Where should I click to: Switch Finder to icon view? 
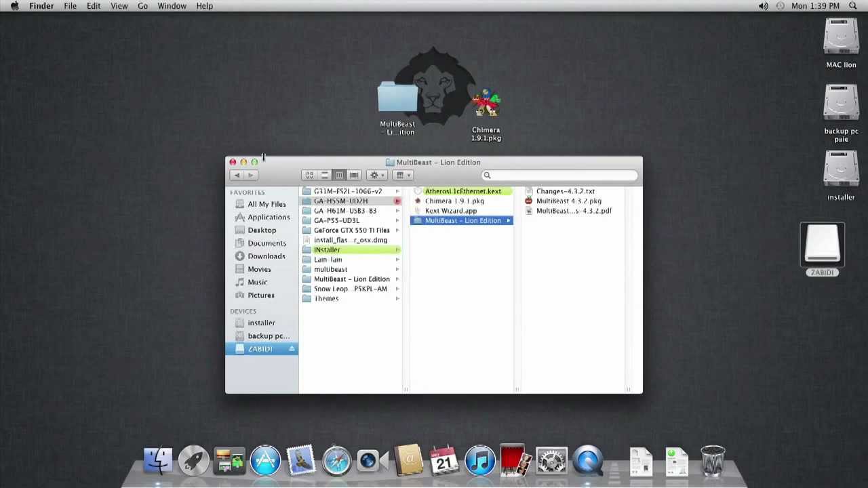tap(309, 175)
